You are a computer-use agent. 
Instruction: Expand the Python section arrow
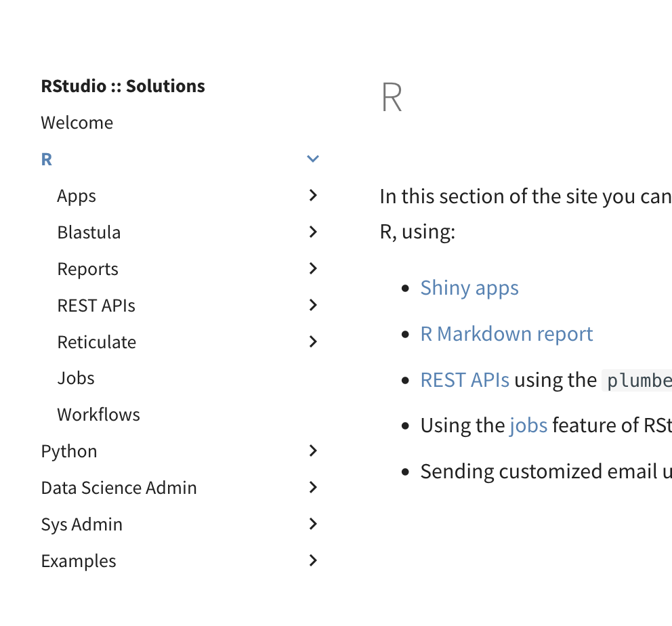312,451
